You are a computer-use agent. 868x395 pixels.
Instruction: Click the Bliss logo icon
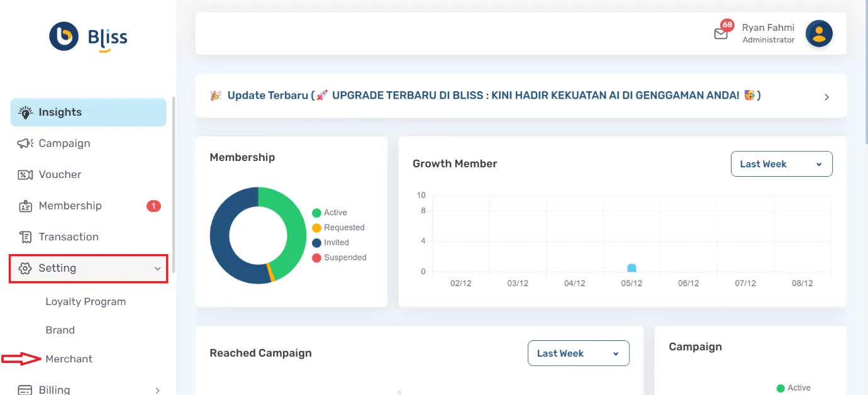pos(64,36)
